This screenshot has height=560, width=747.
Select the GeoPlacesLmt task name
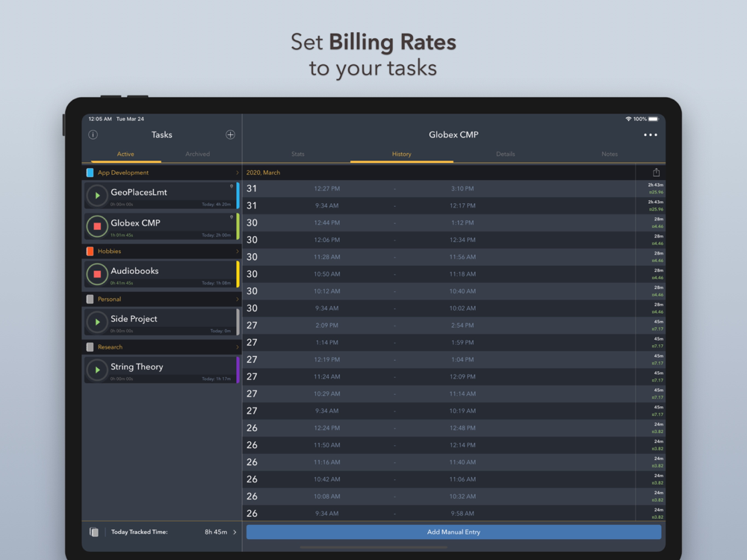(139, 193)
